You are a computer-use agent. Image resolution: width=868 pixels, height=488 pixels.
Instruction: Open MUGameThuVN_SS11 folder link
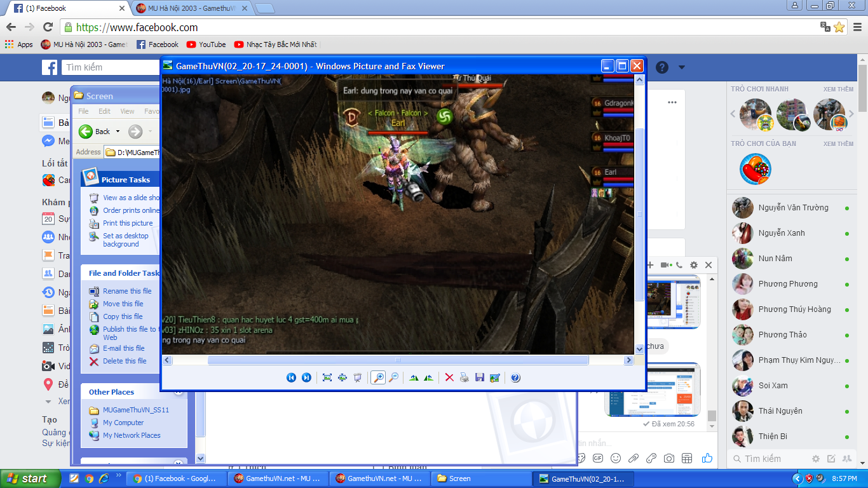coord(136,410)
